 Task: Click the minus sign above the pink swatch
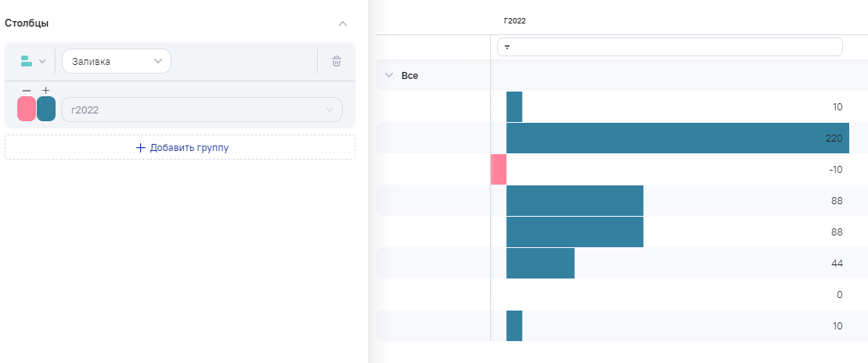pyautogui.click(x=27, y=91)
